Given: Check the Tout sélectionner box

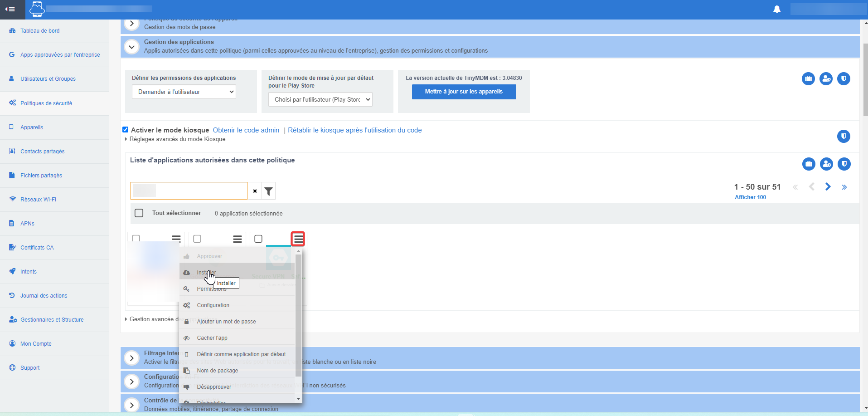Looking at the screenshot, I should coord(139,213).
